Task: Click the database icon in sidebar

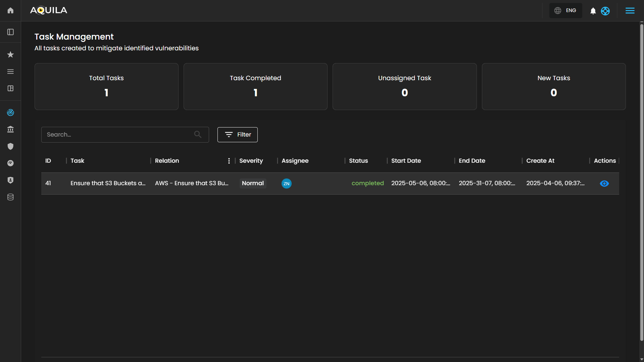Action: (10, 197)
